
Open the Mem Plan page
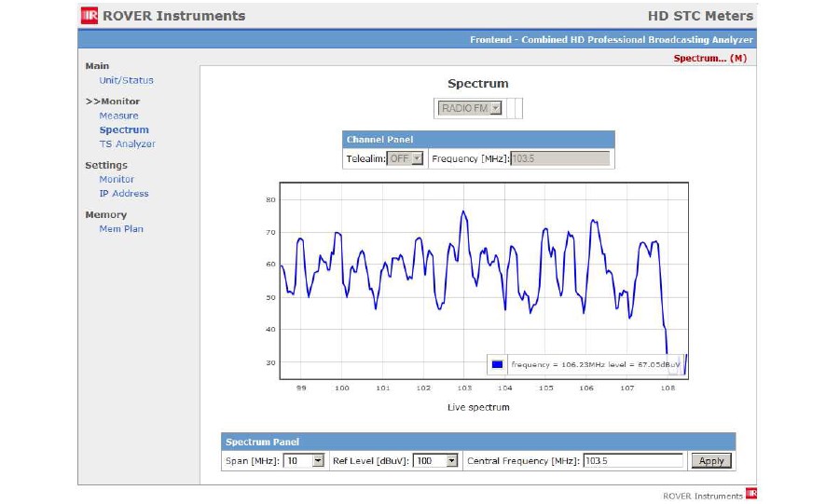point(121,228)
